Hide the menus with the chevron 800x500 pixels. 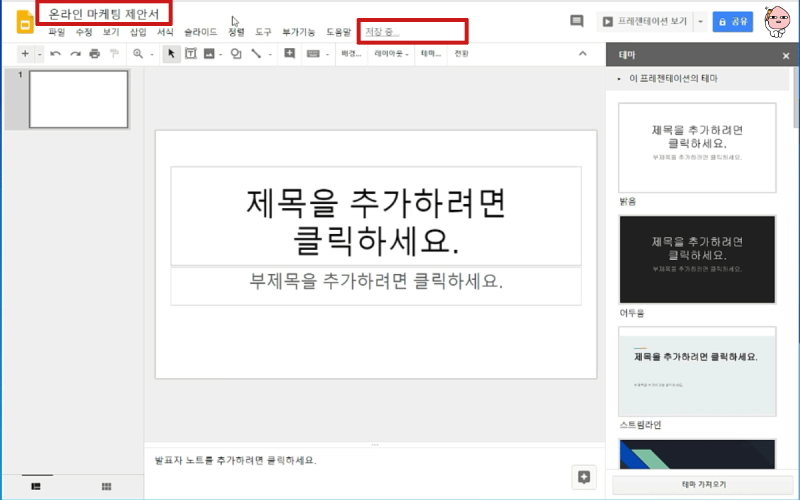pos(583,54)
